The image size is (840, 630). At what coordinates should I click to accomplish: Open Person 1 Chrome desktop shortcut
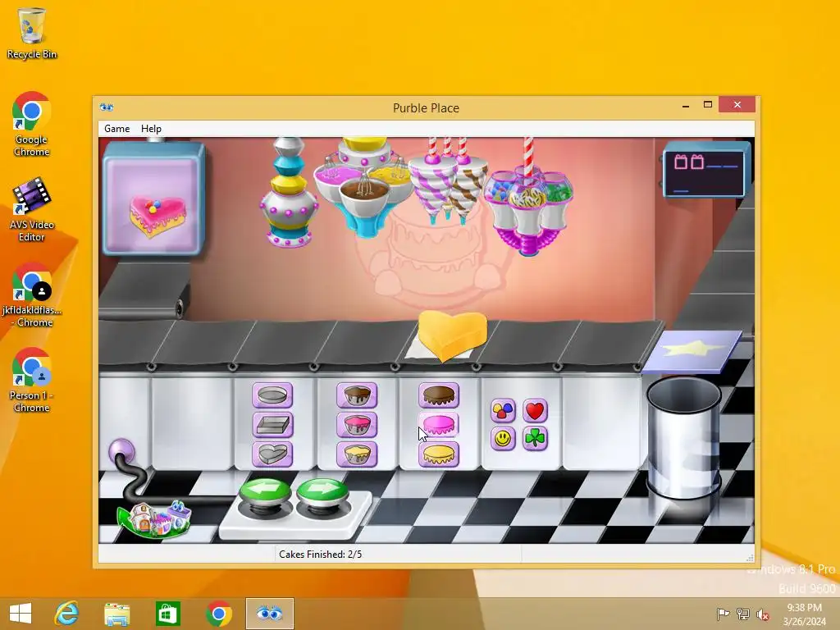pos(32,381)
